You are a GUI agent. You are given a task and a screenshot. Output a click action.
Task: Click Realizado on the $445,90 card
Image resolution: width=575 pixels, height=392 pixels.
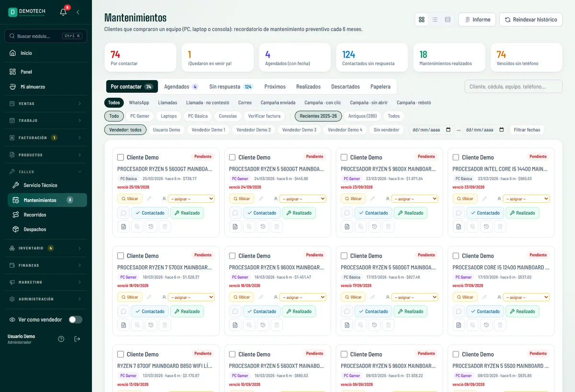(299, 213)
